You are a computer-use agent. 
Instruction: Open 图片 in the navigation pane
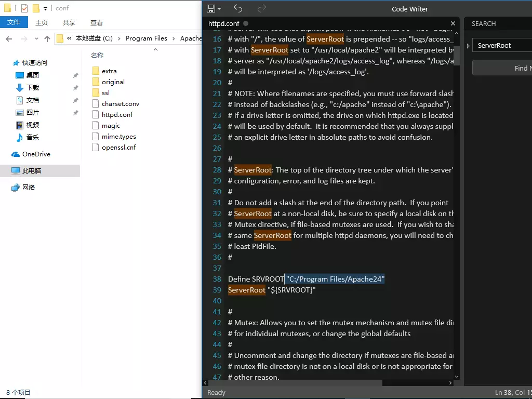(x=32, y=112)
